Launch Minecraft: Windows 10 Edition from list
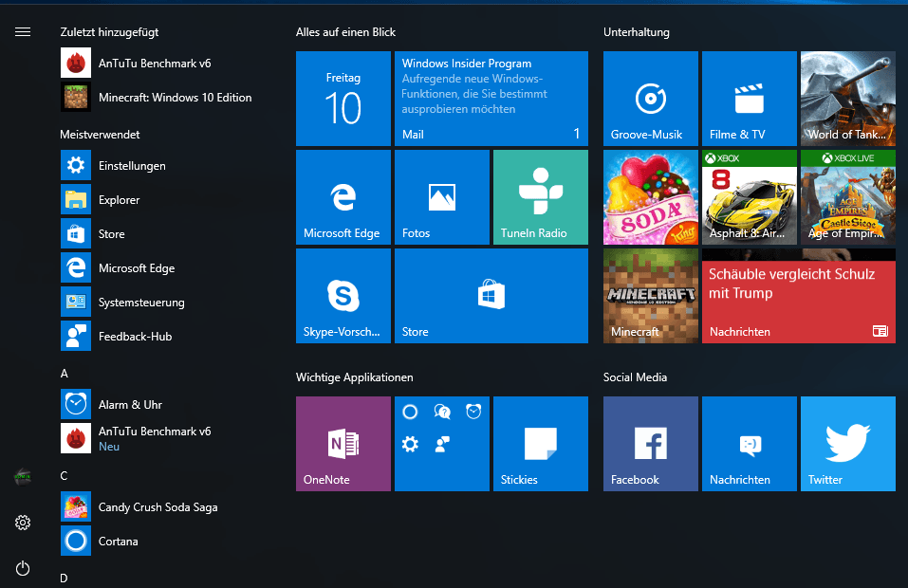908x588 pixels. 157,98
